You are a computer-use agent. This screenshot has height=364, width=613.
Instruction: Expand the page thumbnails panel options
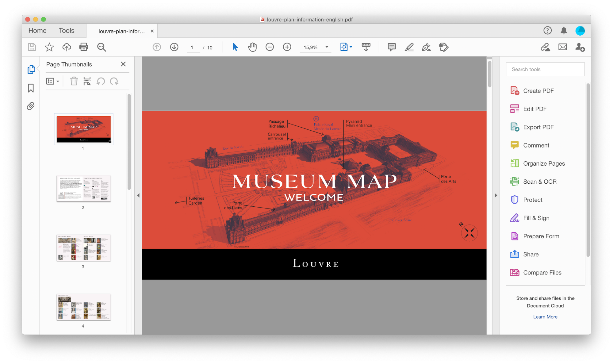click(x=52, y=82)
